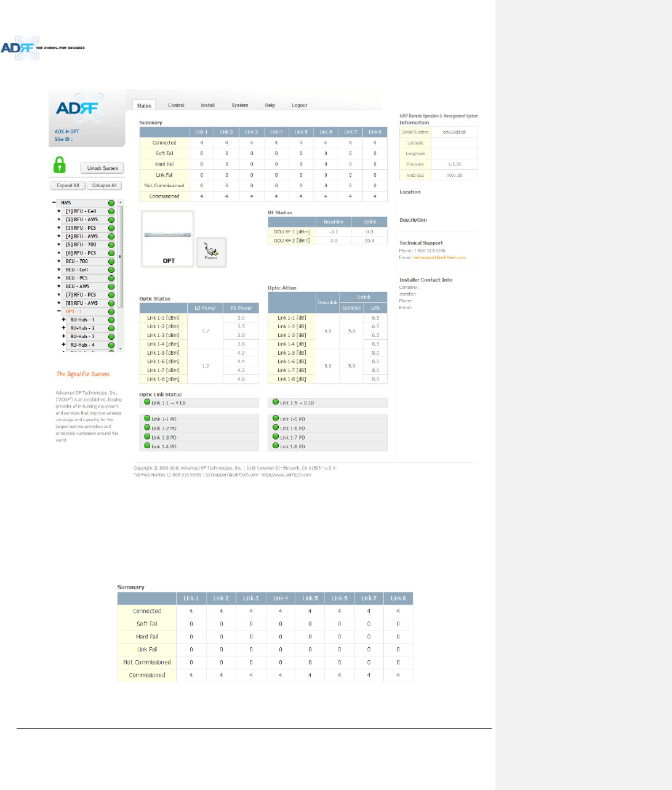672x790 pixels.
Task: Go to the Install tab
Action: (x=208, y=105)
